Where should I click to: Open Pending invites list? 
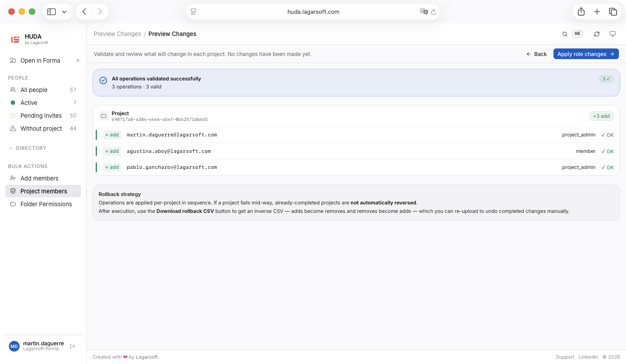[43, 116]
